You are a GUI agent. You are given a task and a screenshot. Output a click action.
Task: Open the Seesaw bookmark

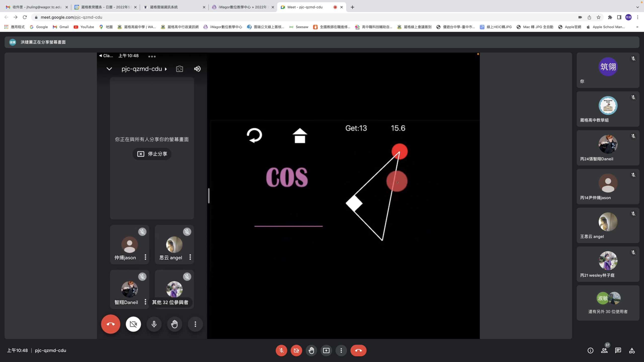(299, 27)
